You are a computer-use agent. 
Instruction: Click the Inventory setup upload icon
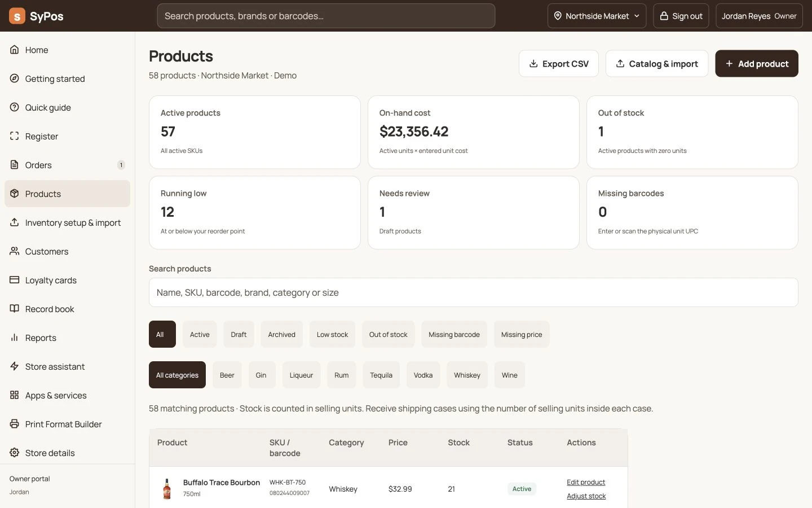coord(15,222)
